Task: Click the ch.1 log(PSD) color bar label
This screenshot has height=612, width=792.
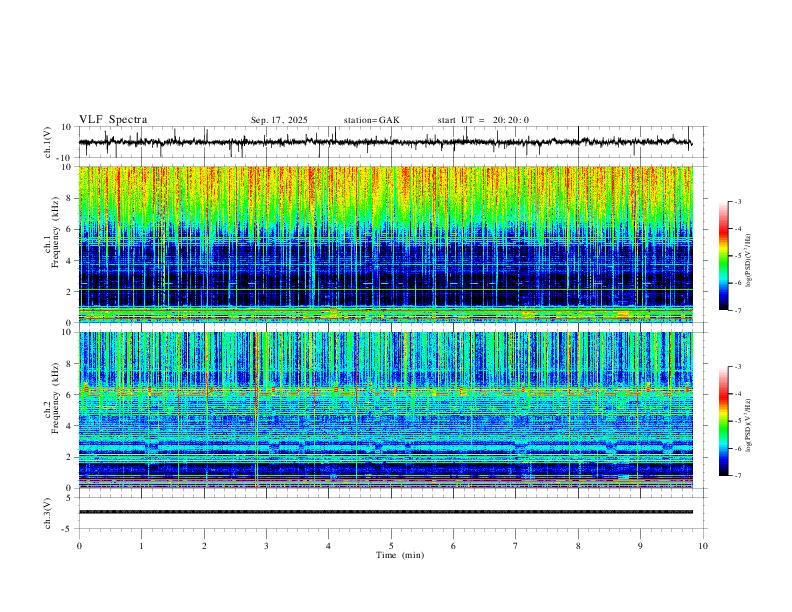Action: (748, 260)
